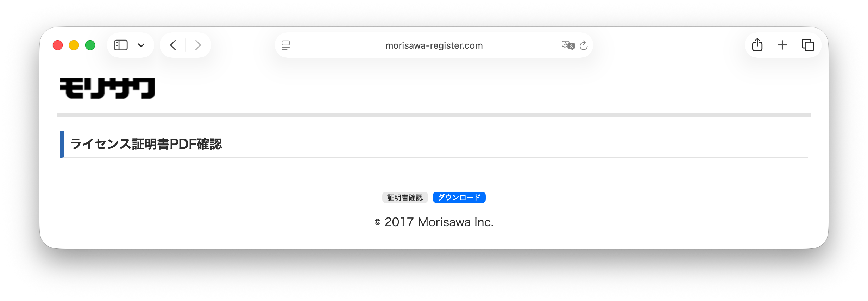Click the 証明書確認 button
The image size is (868, 301).
[x=405, y=197]
